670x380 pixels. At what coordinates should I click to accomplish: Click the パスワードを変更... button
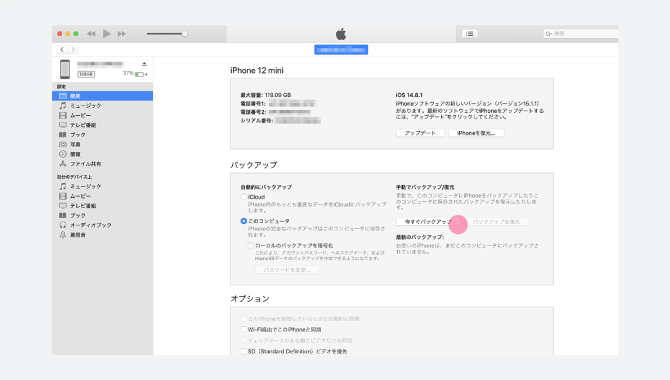tap(287, 270)
